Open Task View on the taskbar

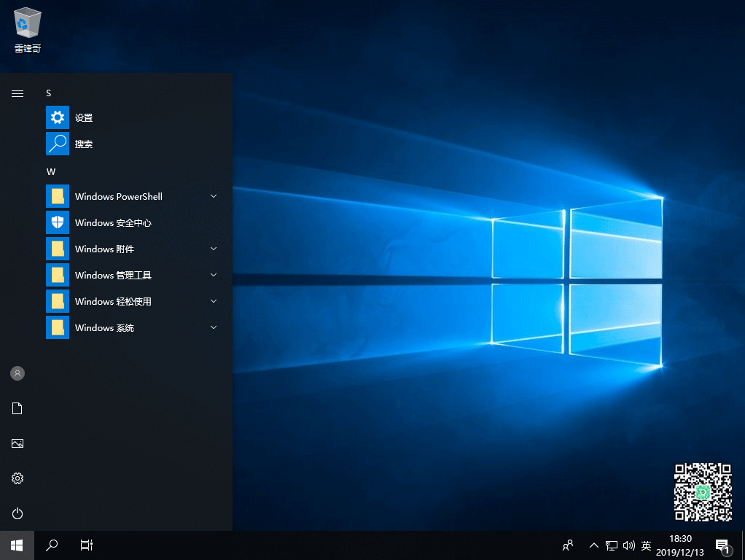86,545
